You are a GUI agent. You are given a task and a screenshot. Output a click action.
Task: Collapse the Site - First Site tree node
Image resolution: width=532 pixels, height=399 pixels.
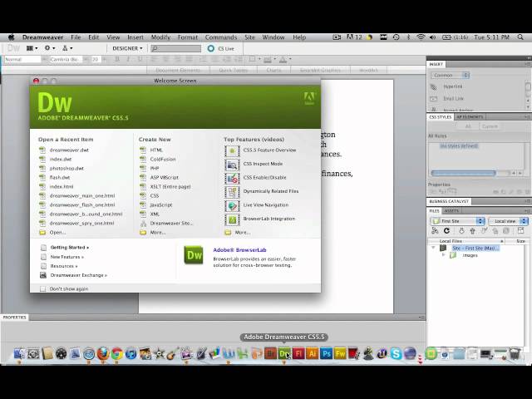(x=433, y=248)
